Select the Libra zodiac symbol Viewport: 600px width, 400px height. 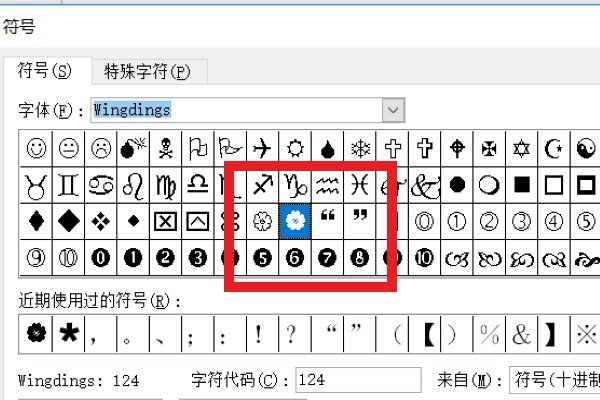(198, 185)
